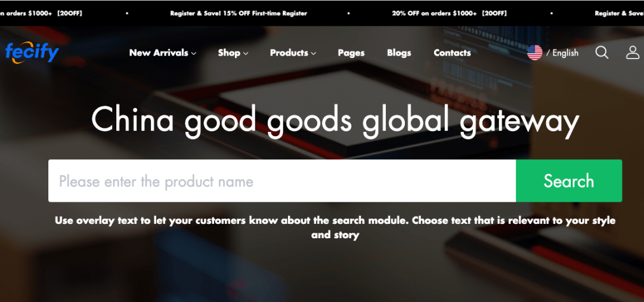644x302 pixels.
Task: Click the China good goods global gateway heading
Action: [335, 121]
